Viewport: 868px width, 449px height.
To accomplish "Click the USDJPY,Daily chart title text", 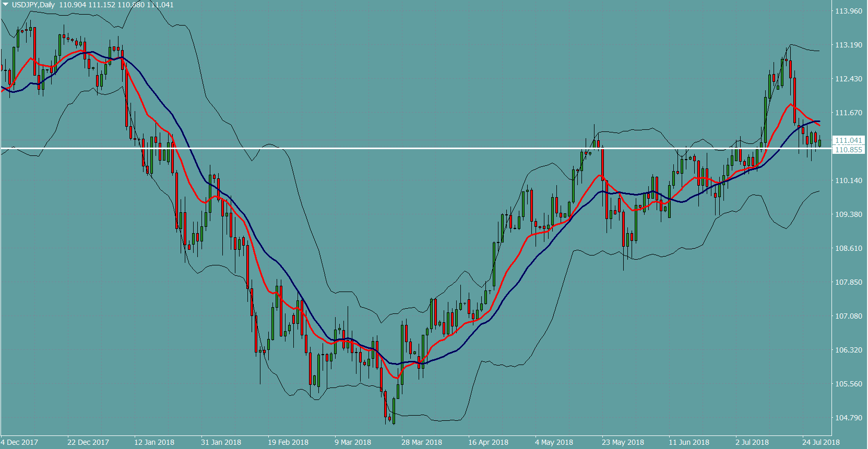I will click(x=33, y=5).
